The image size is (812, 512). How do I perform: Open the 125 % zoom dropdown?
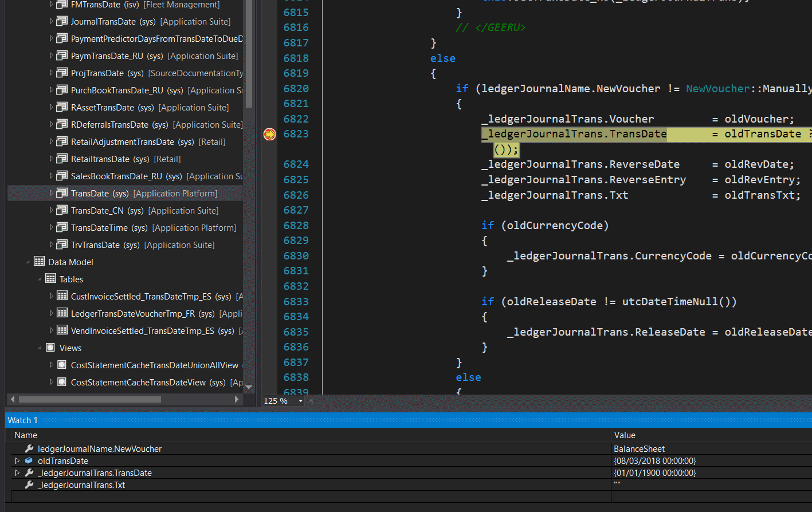(300, 401)
